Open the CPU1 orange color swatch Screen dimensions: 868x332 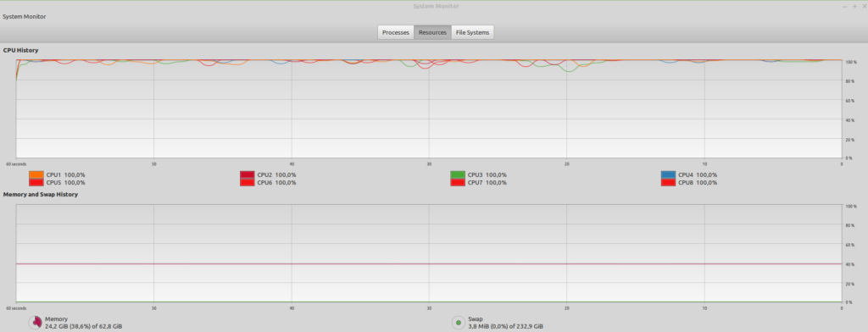pyautogui.click(x=36, y=174)
